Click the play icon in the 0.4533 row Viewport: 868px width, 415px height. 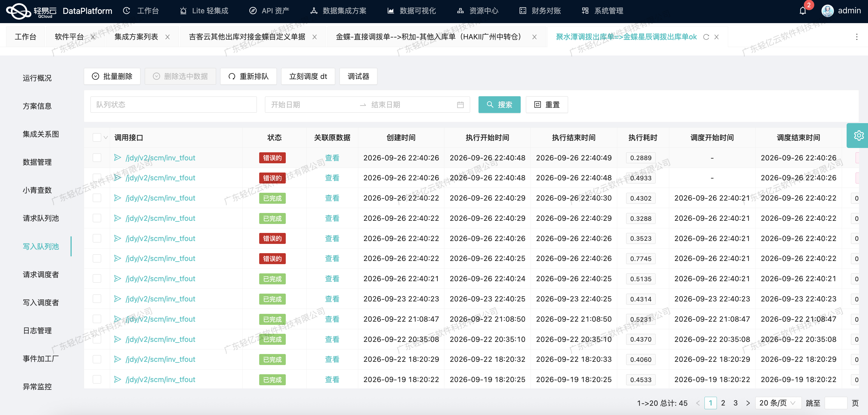117,379
